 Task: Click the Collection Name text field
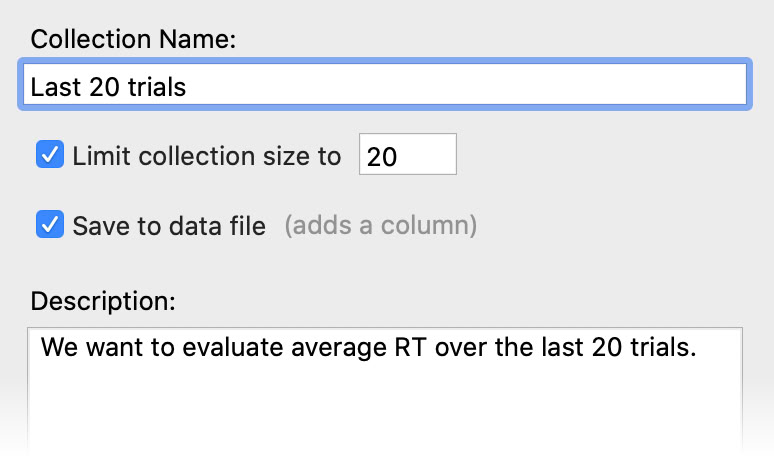[x=383, y=86]
